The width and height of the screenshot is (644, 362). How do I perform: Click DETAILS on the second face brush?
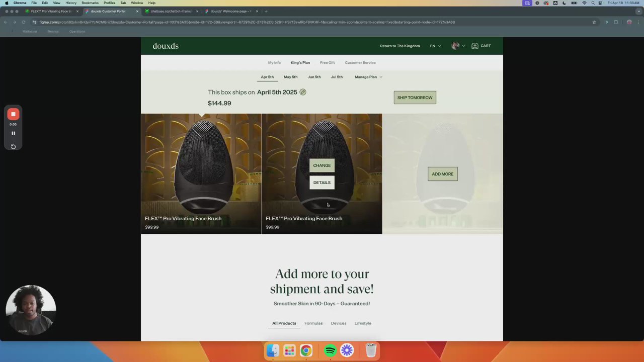322,183
